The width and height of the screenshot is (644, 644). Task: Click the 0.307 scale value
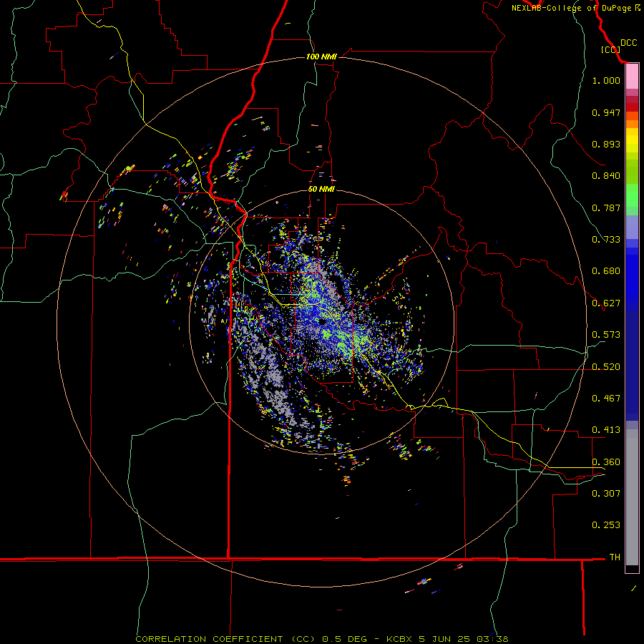pos(606,494)
